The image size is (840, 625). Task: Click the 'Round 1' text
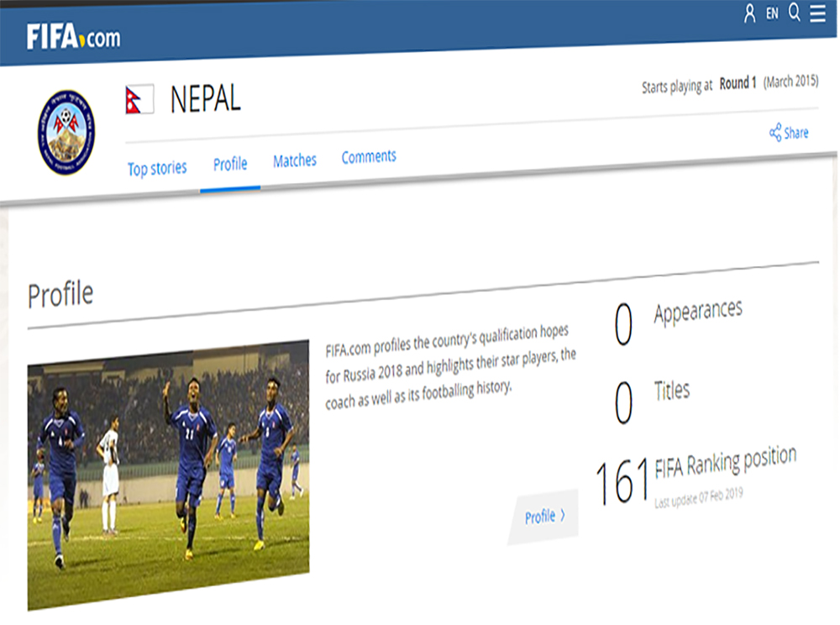(x=738, y=83)
